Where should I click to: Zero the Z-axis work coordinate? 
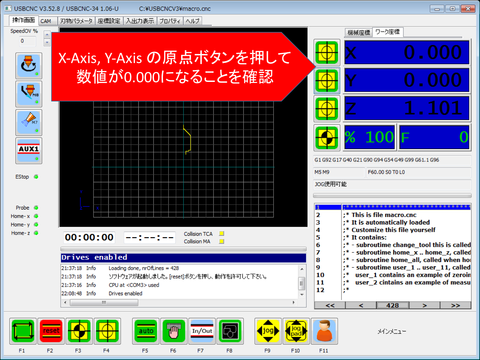coord(327,109)
